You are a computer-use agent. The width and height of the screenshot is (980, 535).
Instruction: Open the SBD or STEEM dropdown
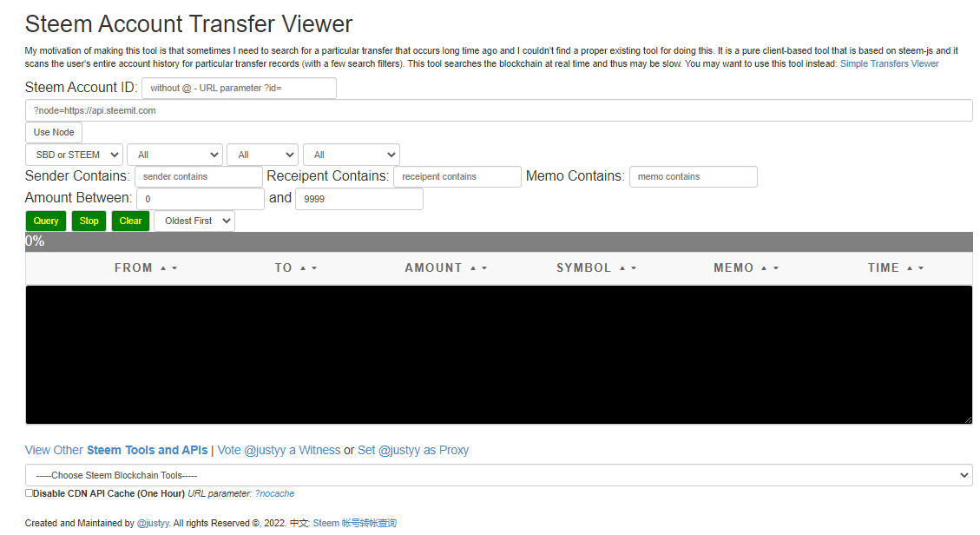tap(74, 155)
